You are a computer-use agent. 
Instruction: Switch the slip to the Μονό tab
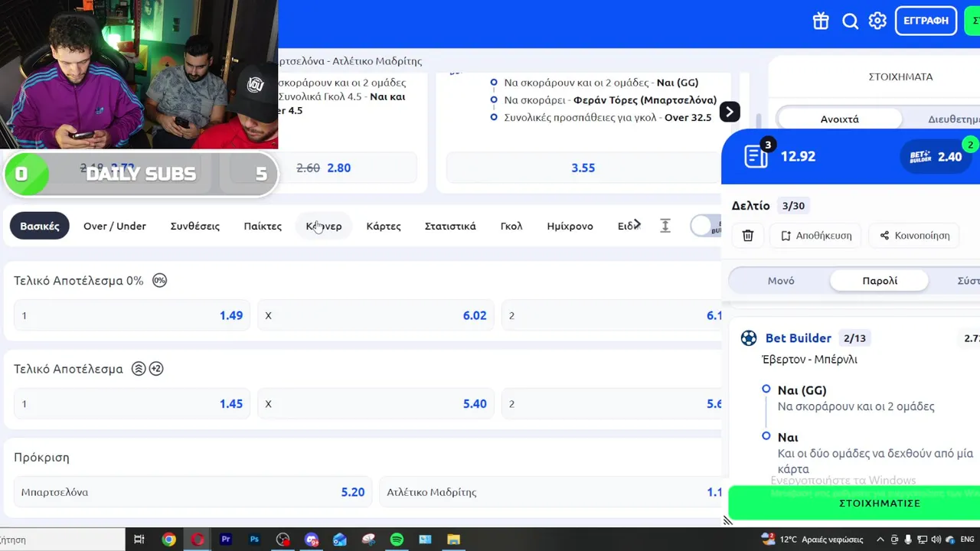coord(781,281)
